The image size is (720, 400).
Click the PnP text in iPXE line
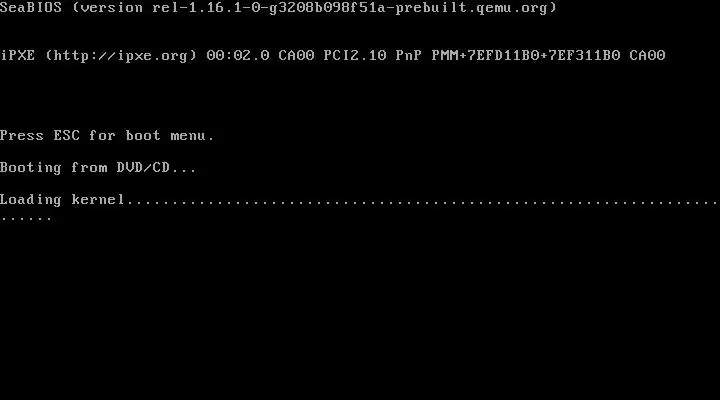tap(409, 56)
